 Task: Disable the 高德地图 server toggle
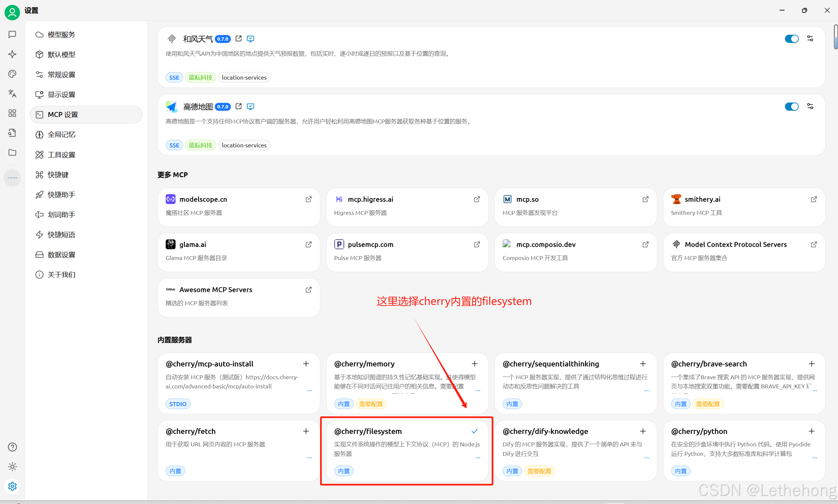coord(791,107)
